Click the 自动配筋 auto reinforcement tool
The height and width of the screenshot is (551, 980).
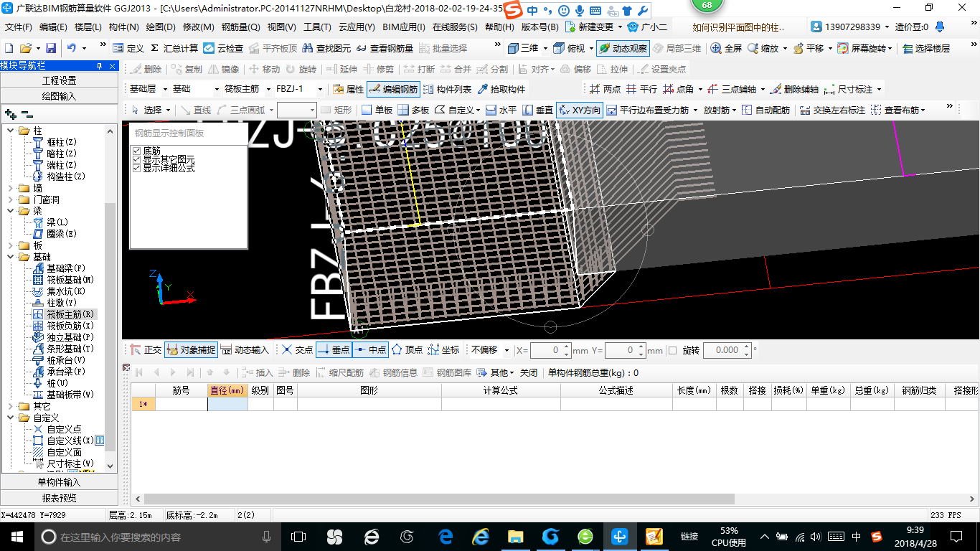pos(765,110)
